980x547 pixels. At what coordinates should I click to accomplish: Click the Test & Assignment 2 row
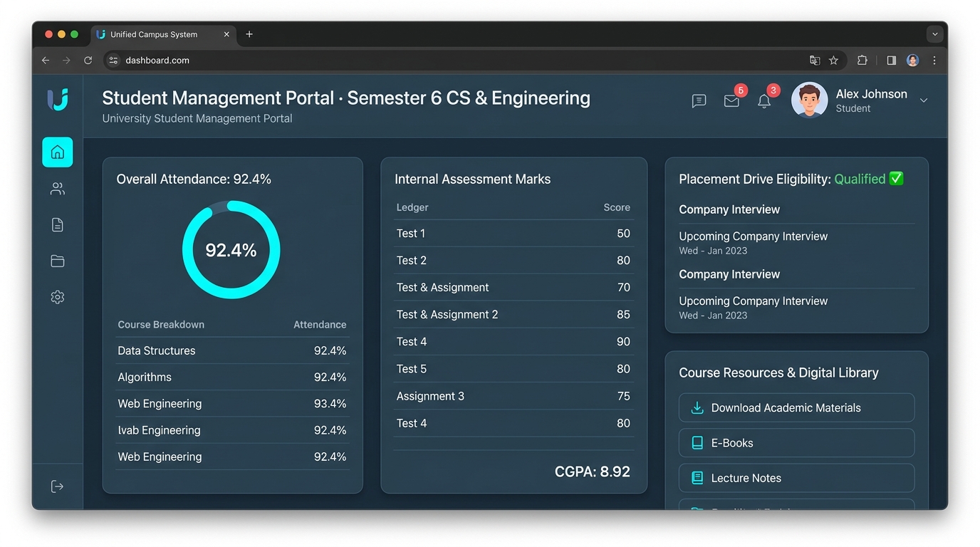[x=514, y=315]
